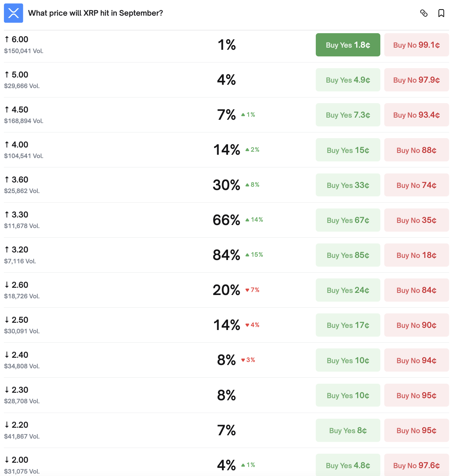Click Buy No 18¢ for 3.20

coord(416,255)
